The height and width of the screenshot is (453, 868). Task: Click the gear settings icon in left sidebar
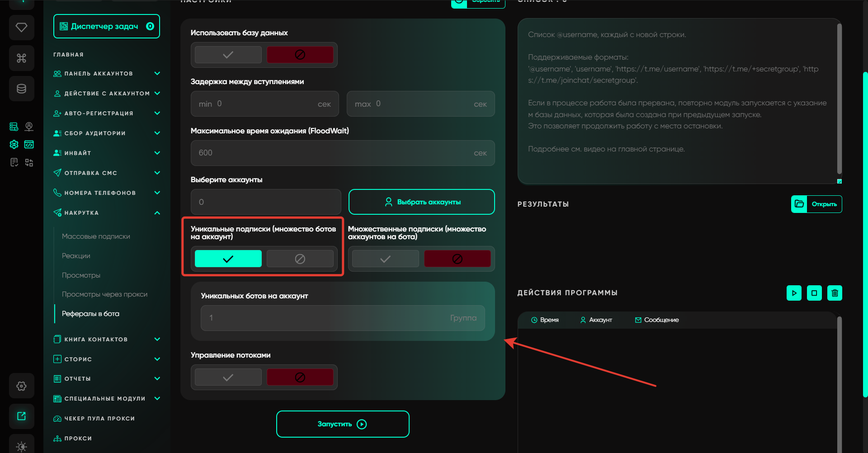(x=21, y=386)
